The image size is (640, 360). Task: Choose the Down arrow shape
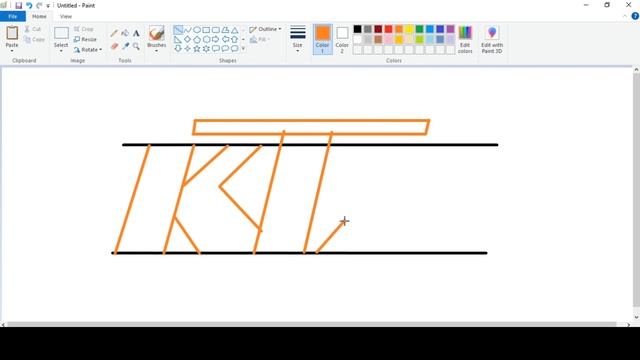178,49
